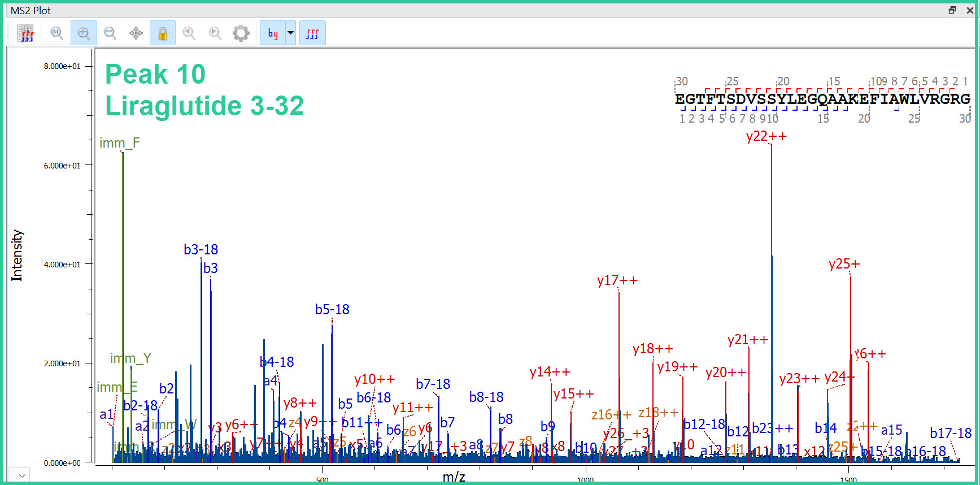Reset zoom to 1:1 scale

tap(56, 33)
